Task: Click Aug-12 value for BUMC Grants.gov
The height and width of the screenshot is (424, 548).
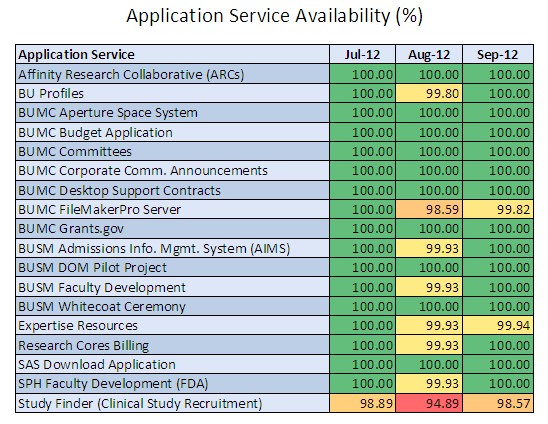Action: coord(429,229)
